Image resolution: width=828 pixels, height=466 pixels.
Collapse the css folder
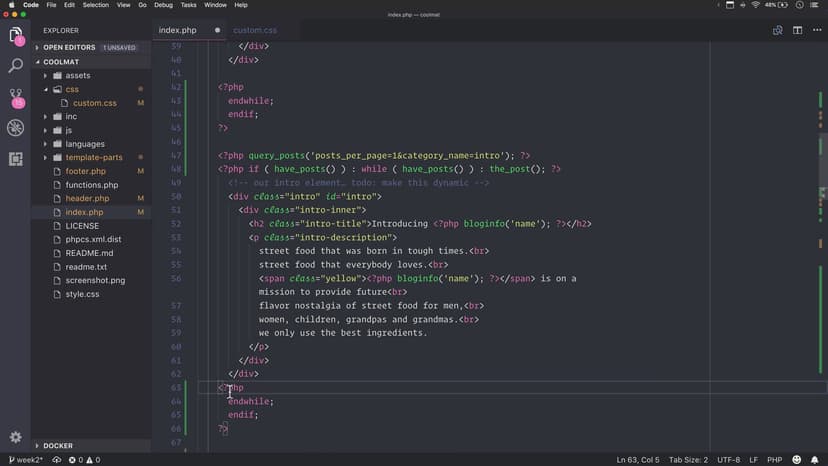[x=71, y=89]
